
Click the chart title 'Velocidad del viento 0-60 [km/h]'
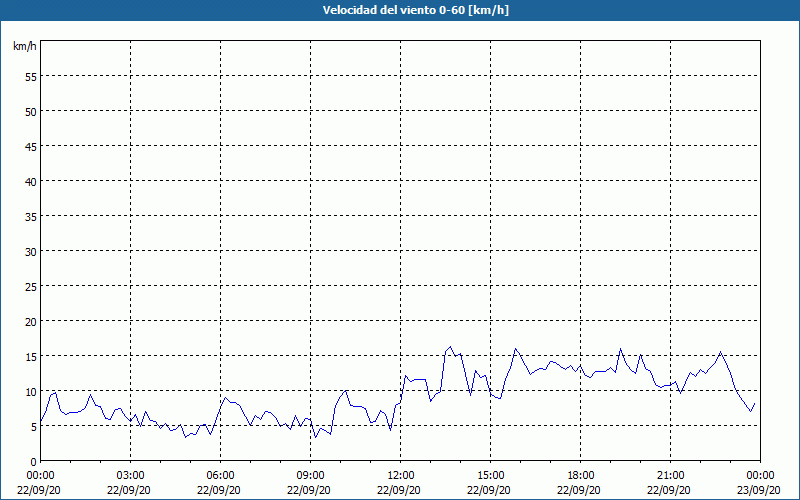pos(416,10)
